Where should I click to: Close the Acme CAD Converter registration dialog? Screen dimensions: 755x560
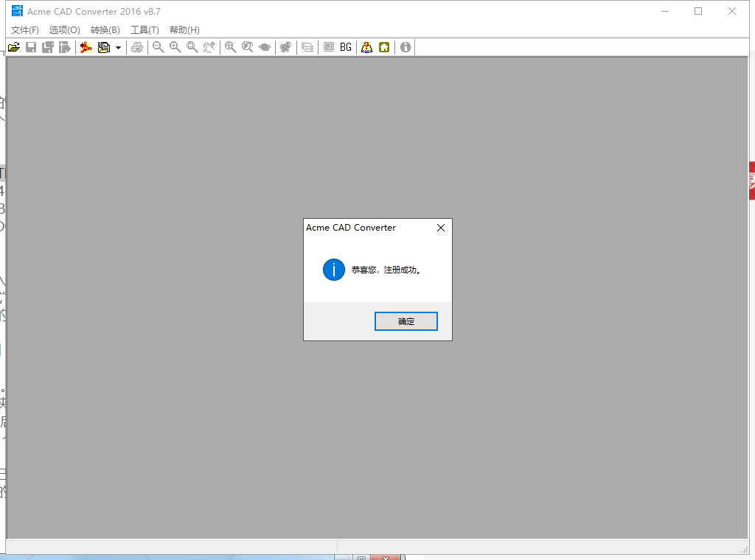coord(441,228)
